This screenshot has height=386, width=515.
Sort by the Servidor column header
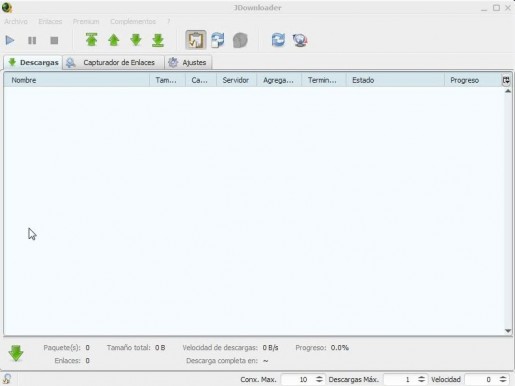coord(236,80)
